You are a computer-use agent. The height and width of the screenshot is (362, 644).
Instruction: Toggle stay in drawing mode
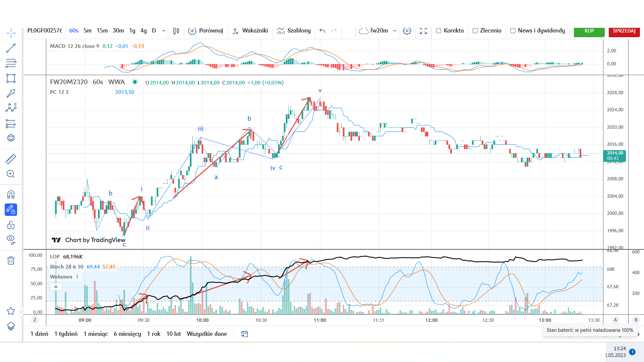11,210
